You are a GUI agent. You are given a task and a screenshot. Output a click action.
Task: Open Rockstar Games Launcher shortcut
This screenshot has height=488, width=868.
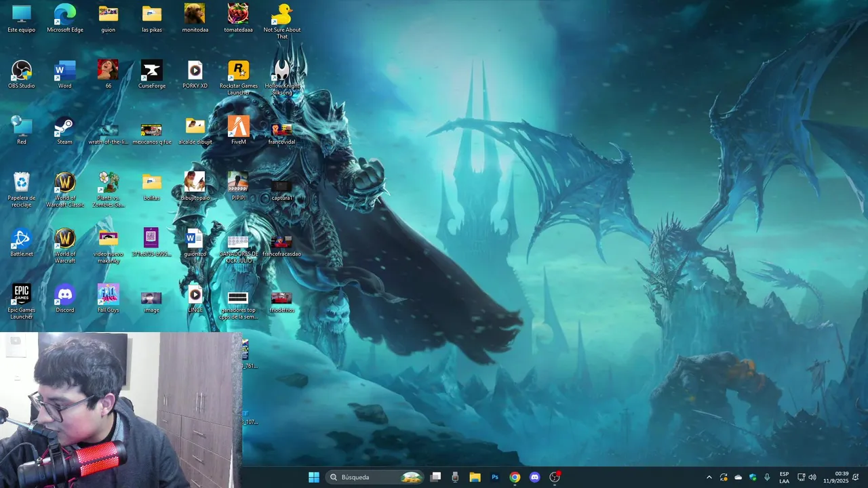click(x=238, y=78)
